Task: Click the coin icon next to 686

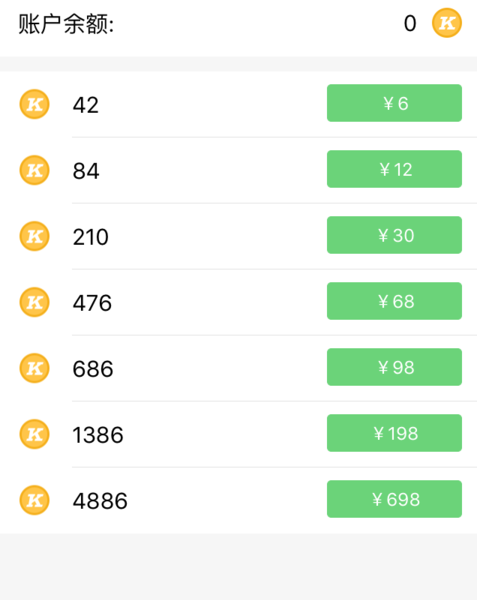Action: pyautogui.click(x=34, y=368)
